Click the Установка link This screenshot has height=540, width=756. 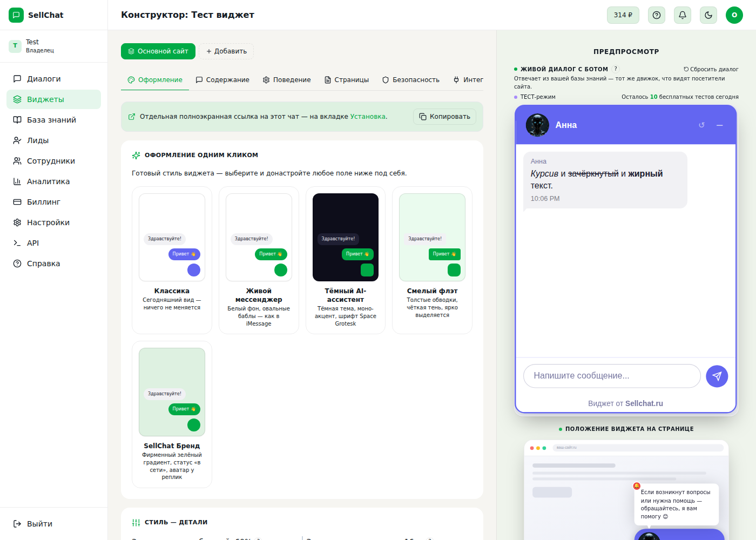pyautogui.click(x=368, y=117)
